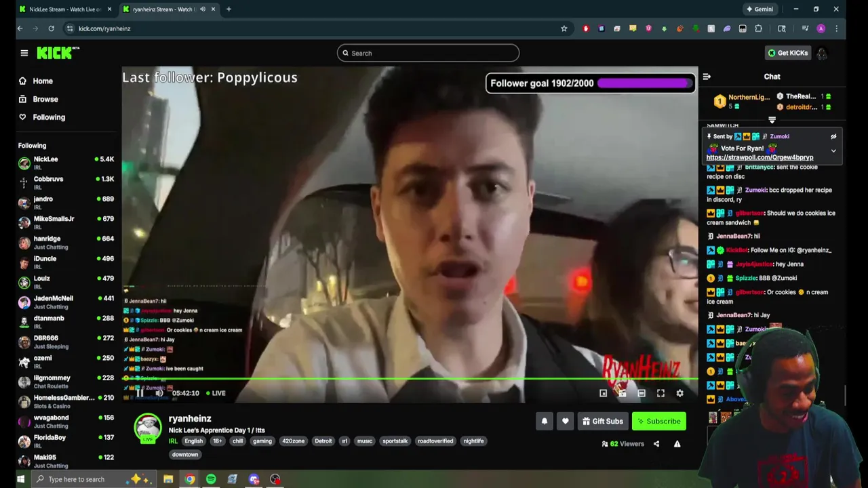
Task: Jump to LIVE in player
Action: tap(216, 393)
